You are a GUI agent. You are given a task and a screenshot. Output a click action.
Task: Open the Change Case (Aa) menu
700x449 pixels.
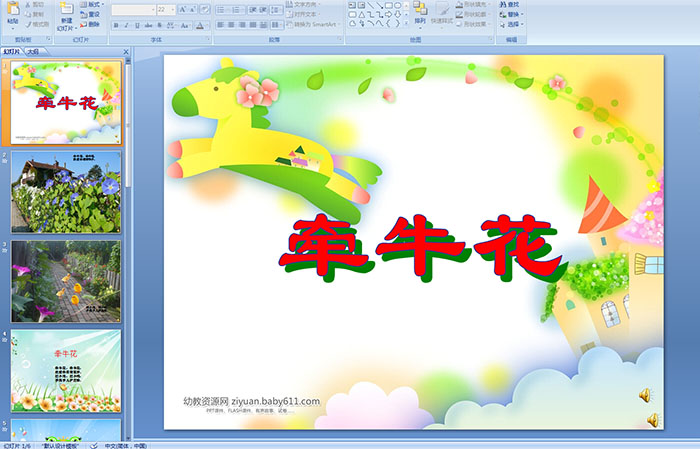point(185,25)
